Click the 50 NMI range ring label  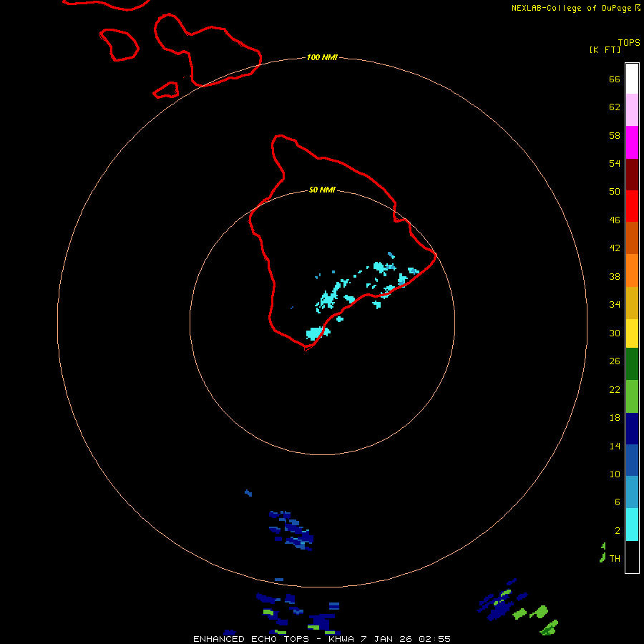pos(322,190)
